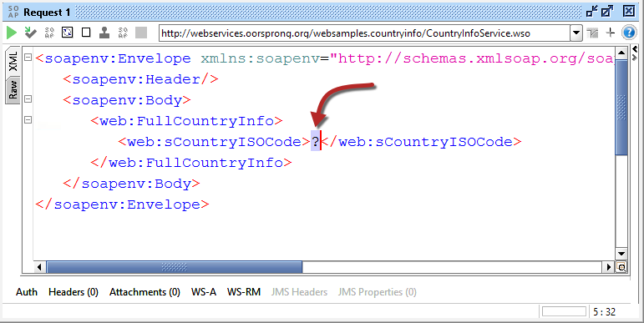Click the person-shaped toolbar icon
The image size is (644, 323).
(104, 33)
